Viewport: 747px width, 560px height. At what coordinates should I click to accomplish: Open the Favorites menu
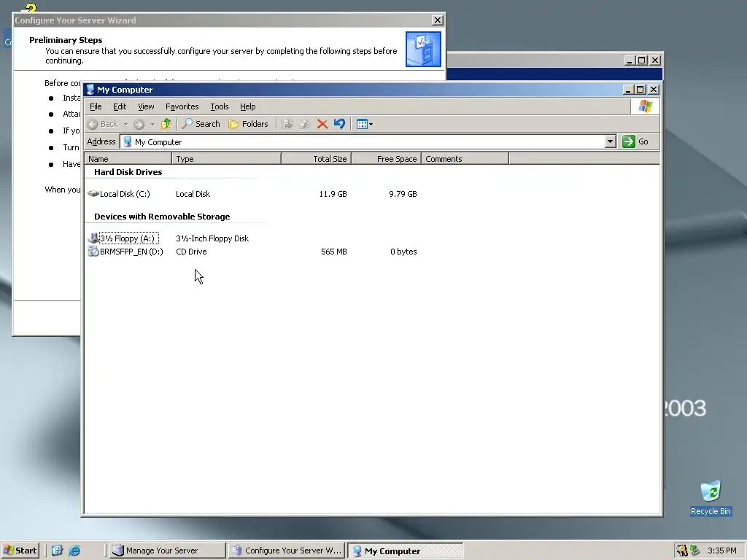click(182, 106)
